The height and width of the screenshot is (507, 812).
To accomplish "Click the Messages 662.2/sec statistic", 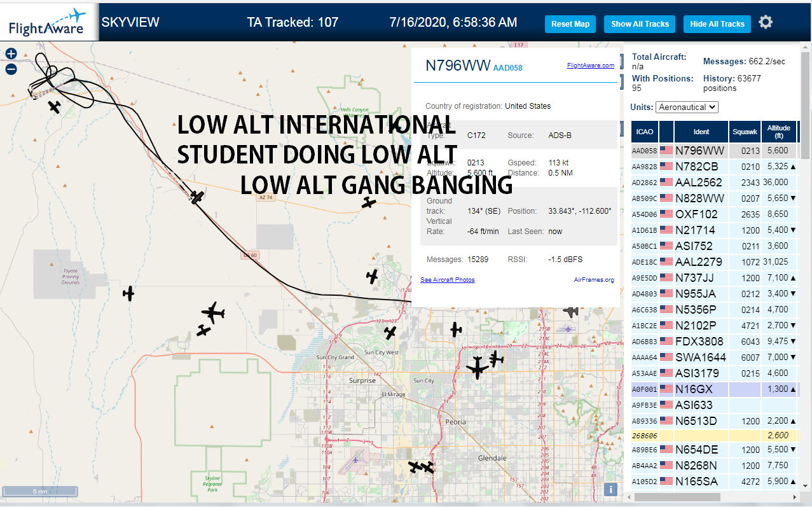I will (x=744, y=62).
